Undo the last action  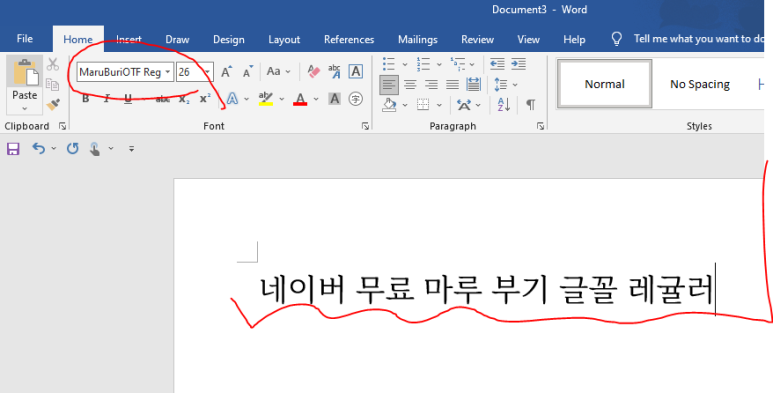coord(38,148)
